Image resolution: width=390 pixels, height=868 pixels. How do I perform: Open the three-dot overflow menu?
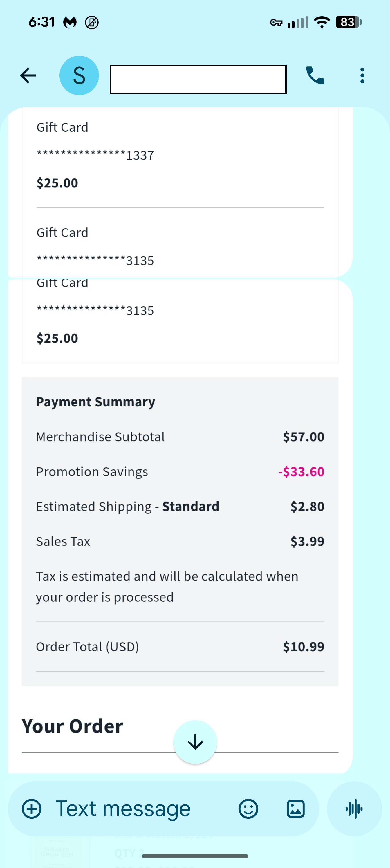[362, 75]
